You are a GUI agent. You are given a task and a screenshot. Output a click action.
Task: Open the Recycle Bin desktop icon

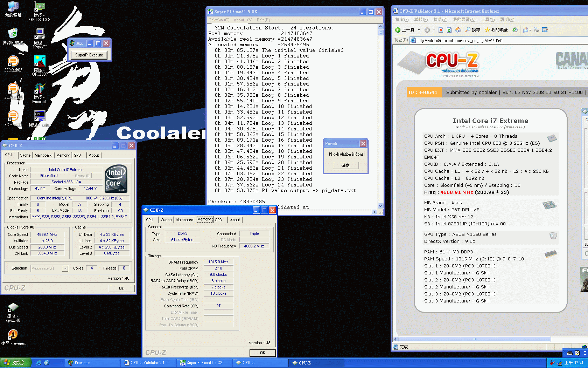click(13, 36)
